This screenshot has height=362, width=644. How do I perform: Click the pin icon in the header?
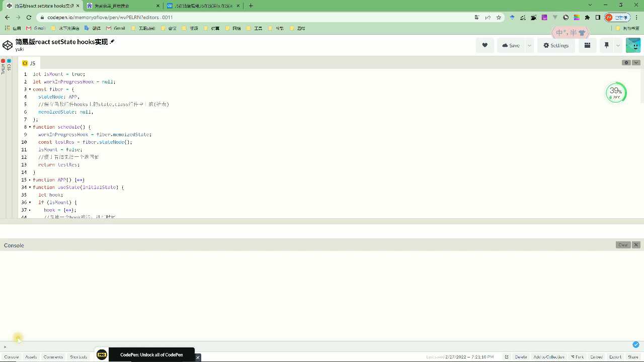click(x=606, y=45)
